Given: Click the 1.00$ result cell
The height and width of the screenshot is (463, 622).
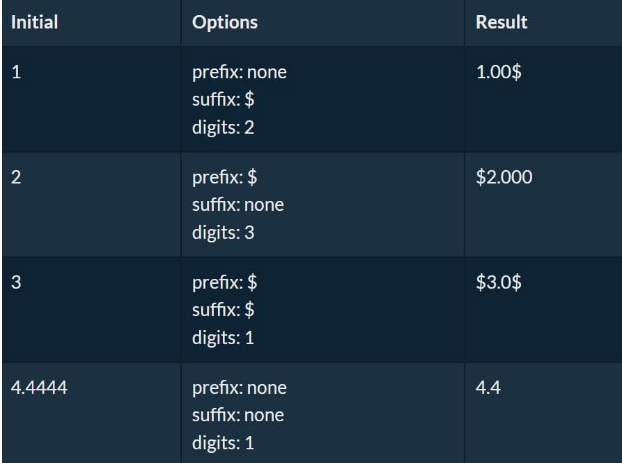Looking at the screenshot, I should click(543, 99).
